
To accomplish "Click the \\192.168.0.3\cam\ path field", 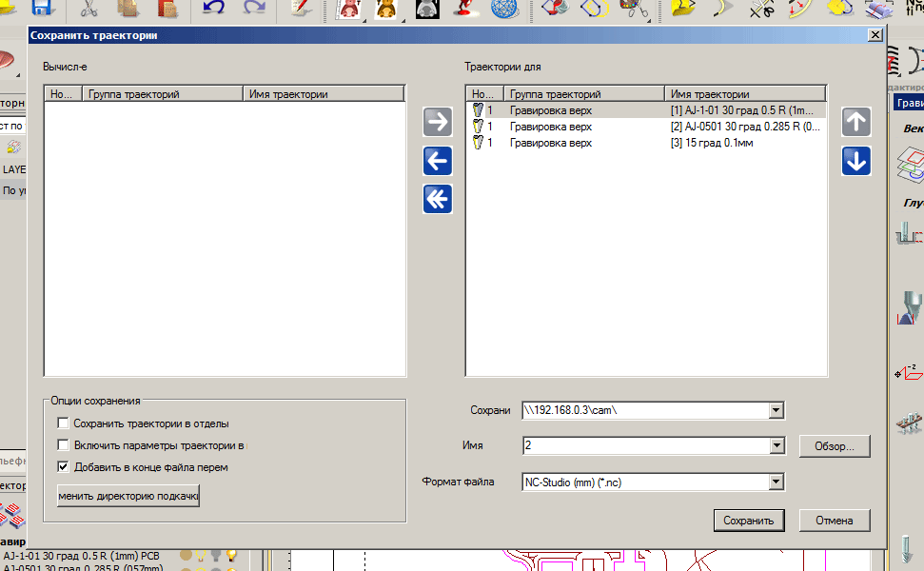I will point(646,410).
